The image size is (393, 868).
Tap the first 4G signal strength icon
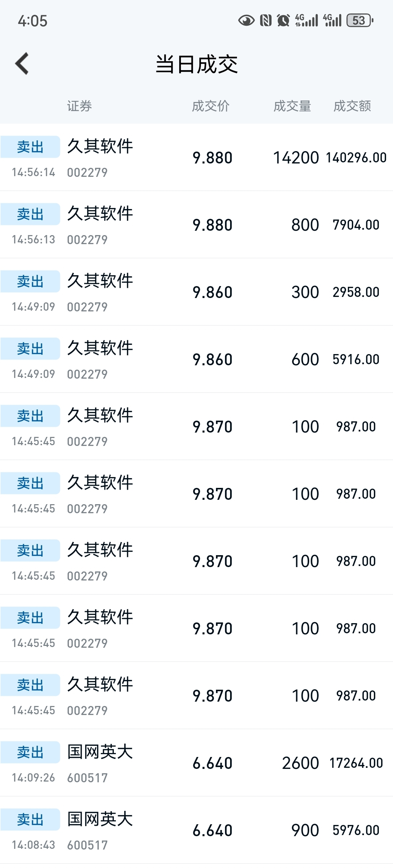coord(306,21)
